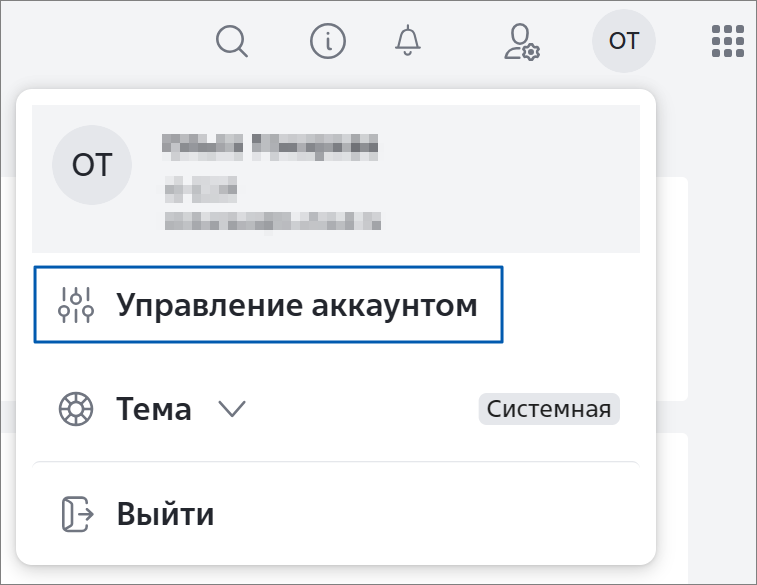Click the Управление аккаунтом text label

click(x=297, y=306)
